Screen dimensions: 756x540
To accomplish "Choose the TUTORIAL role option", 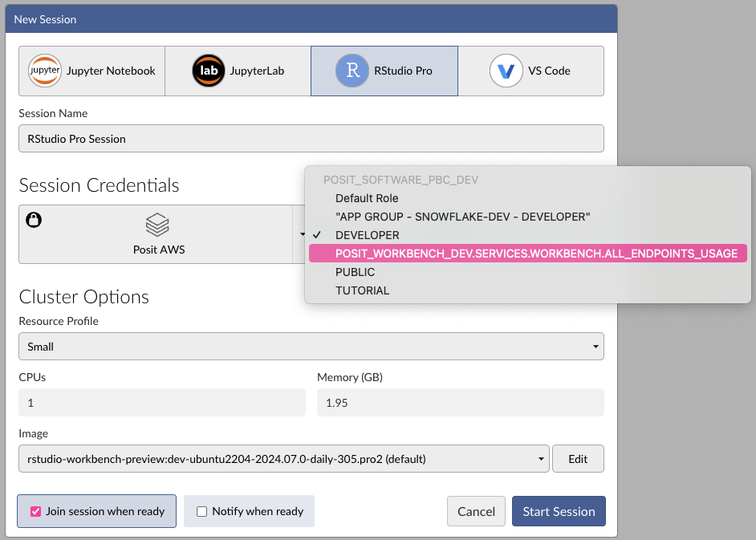I will 528,290.
